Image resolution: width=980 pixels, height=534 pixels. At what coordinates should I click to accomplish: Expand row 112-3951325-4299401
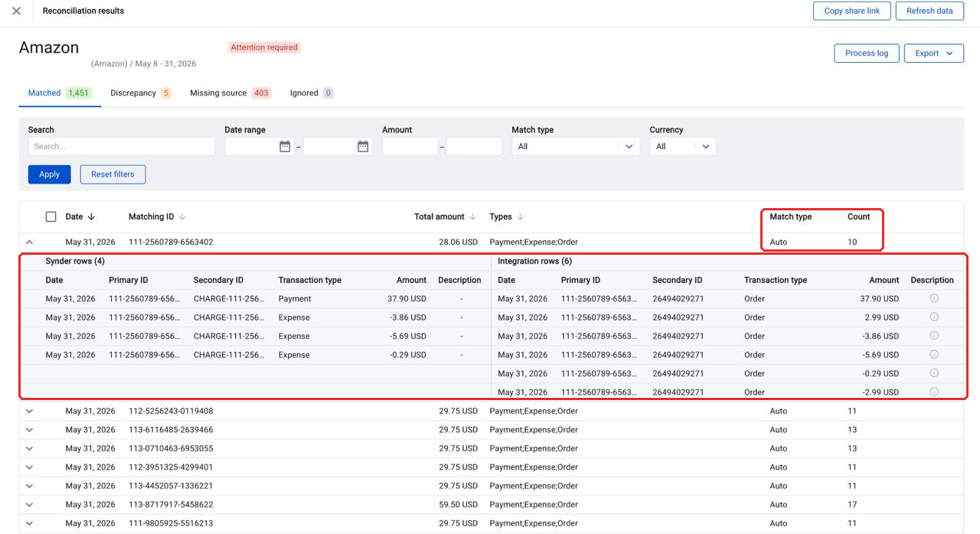(x=29, y=467)
